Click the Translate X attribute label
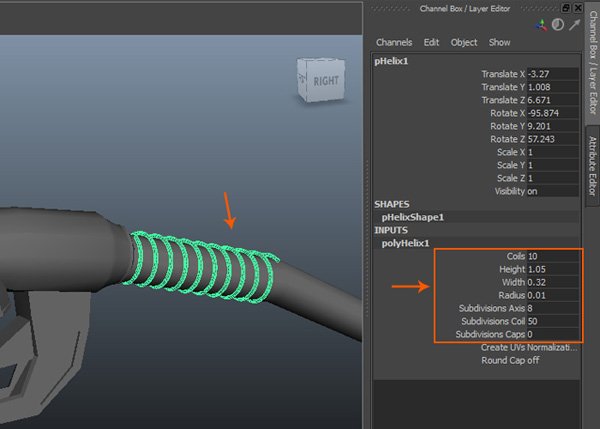The image size is (600, 429). click(x=503, y=74)
